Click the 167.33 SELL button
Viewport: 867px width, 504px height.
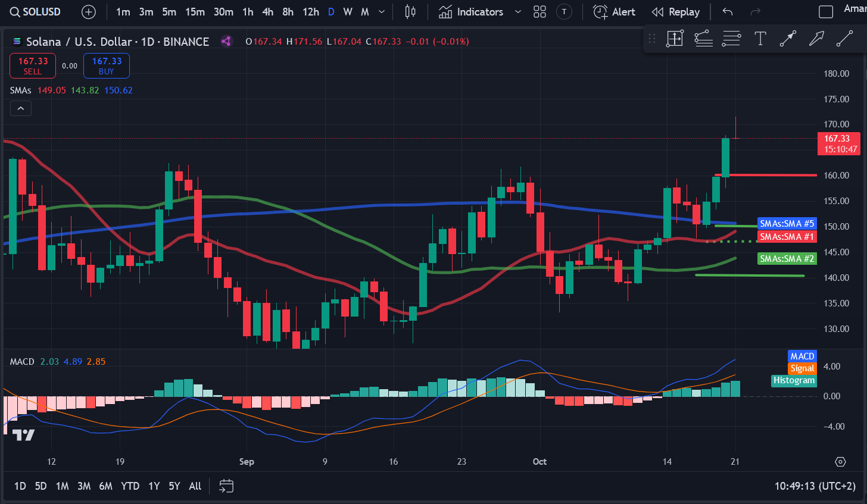33,65
